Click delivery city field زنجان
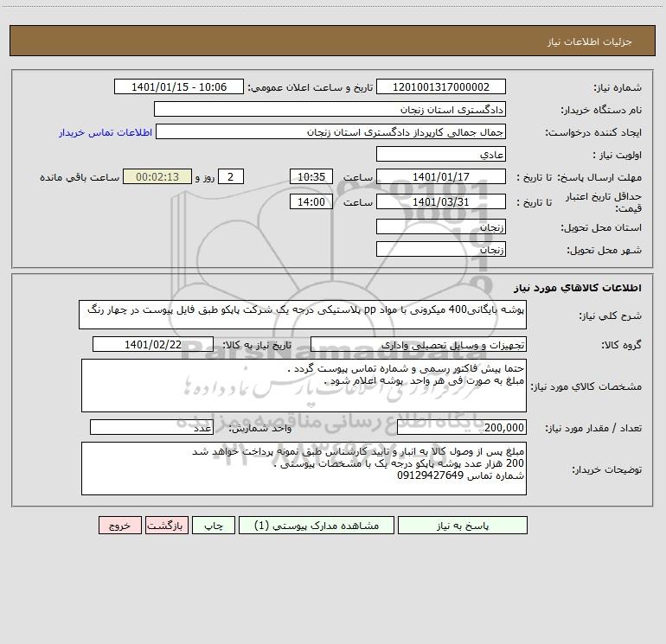Screen dimensions: 666x644 point(441,249)
